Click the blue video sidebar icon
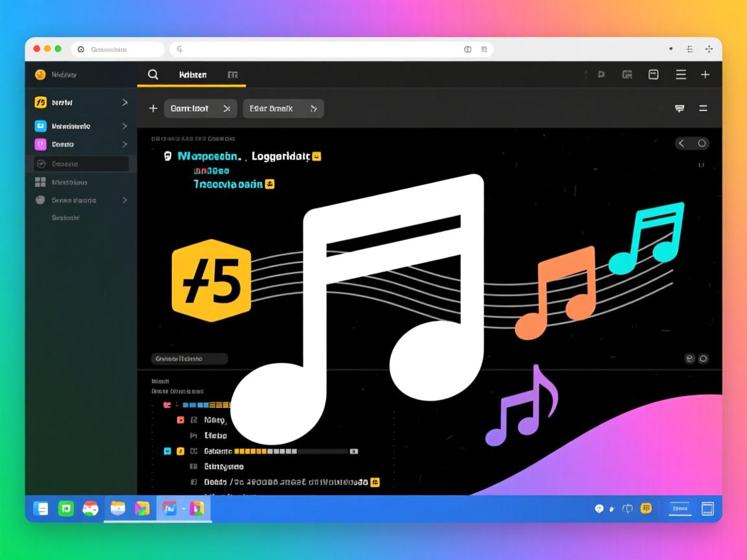Image resolution: width=747 pixels, height=560 pixels. pyautogui.click(x=40, y=126)
